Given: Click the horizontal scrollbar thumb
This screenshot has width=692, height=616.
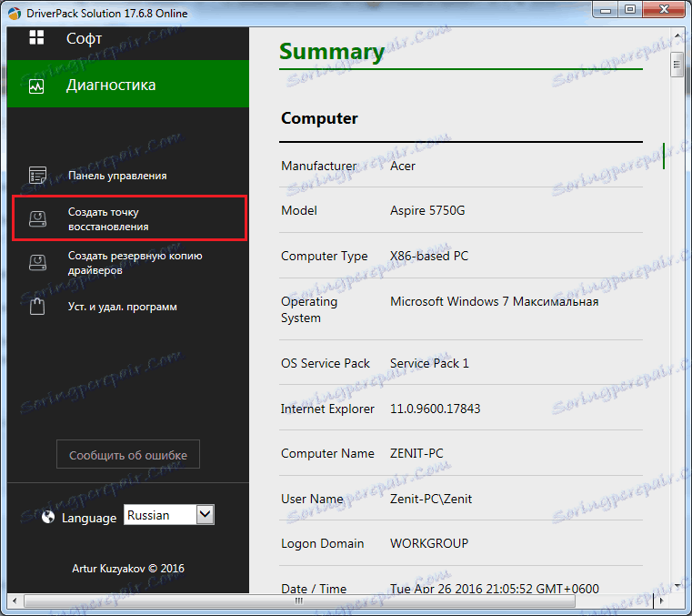Looking at the screenshot, I should point(299,601).
